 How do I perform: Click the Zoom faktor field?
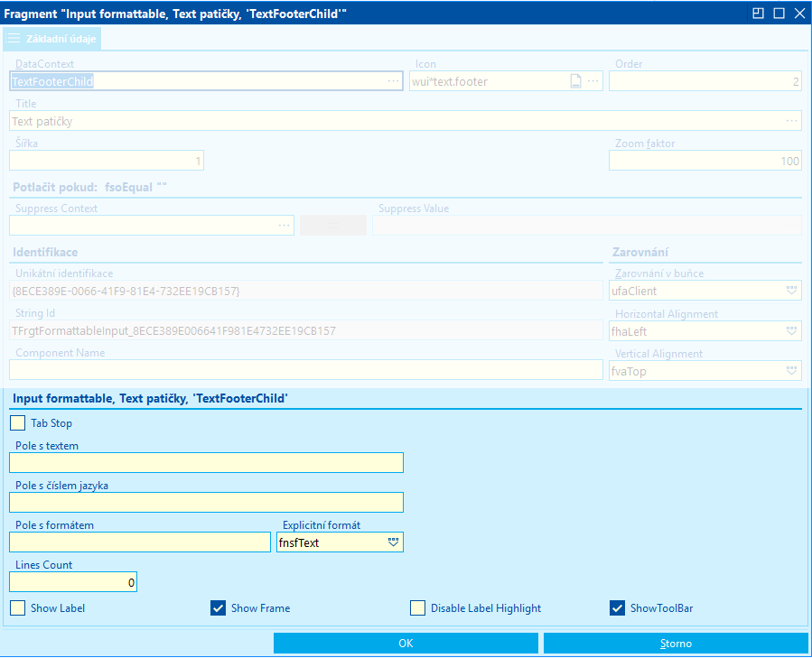pos(705,161)
